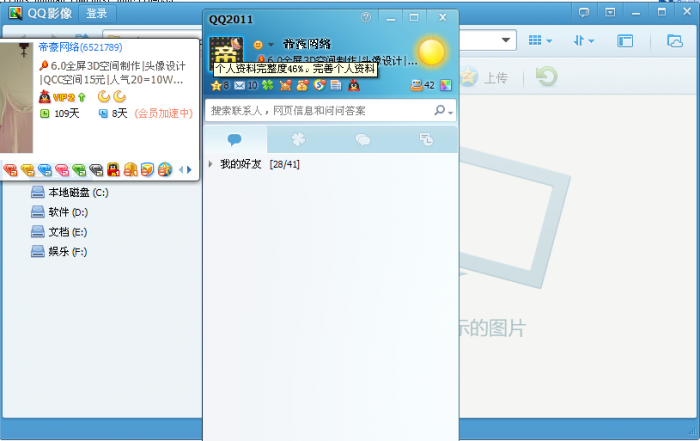
Task: Open the QQ影像 feedback speech-bubble icon
Action: click(x=584, y=12)
